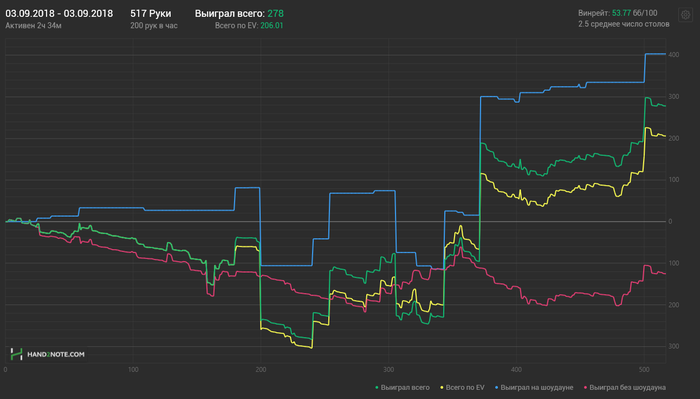This screenshot has width=700, height=399.
Task: Click '2.5 среднее число столов' text
Action: tap(624, 24)
